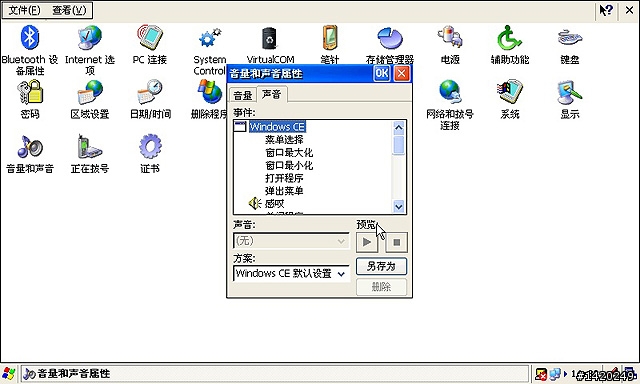This screenshot has height=384, width=640.
Task: Select the 打开程序 event
Action: tap(284, 178)
